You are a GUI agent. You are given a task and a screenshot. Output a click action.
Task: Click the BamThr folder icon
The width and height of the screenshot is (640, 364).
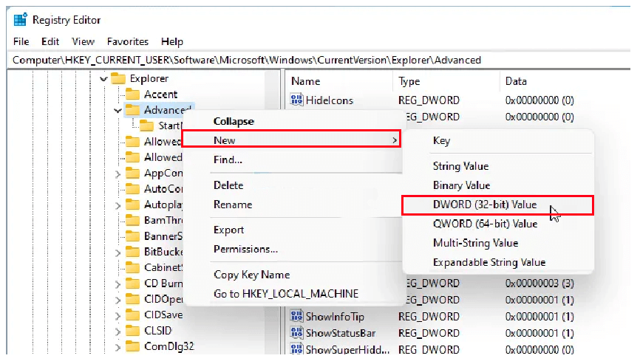132,221
